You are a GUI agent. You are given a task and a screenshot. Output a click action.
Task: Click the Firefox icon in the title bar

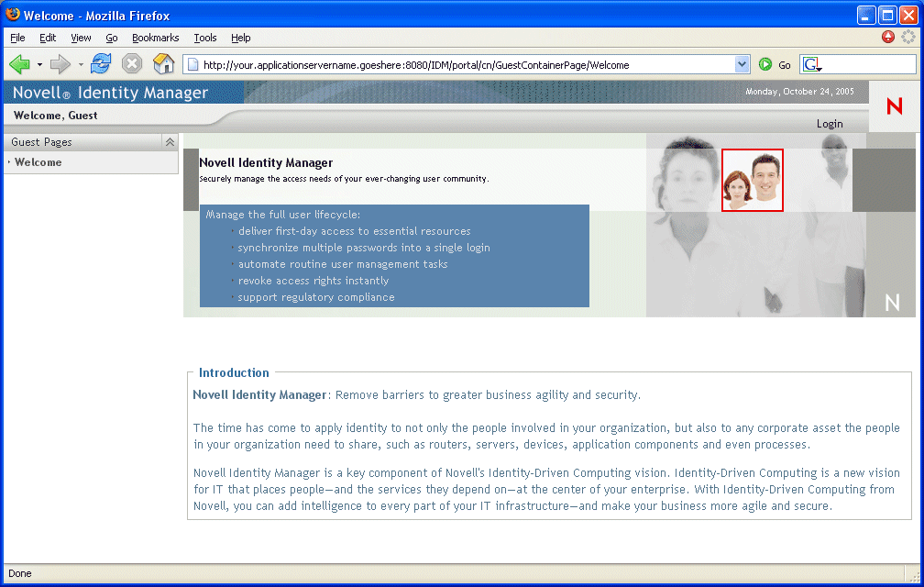pos(11,14)
